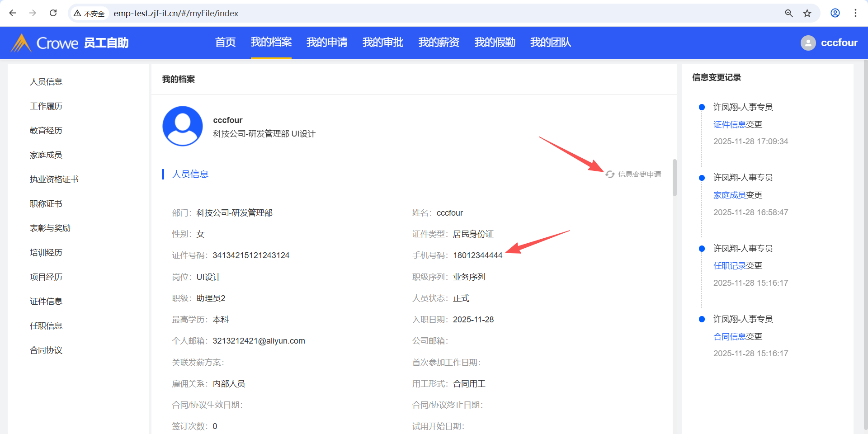
Task: Bookmark this page with star icon
Action: coord(807,13)
